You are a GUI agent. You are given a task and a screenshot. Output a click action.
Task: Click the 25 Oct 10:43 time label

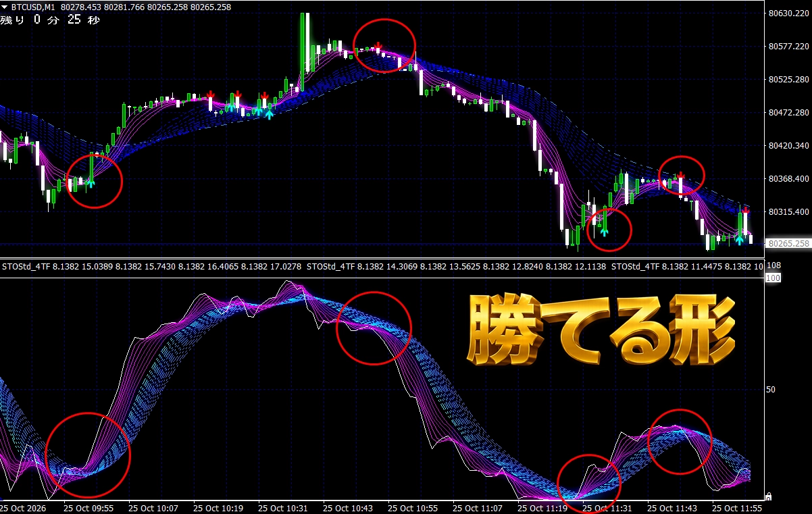click(x=348, y=507)
